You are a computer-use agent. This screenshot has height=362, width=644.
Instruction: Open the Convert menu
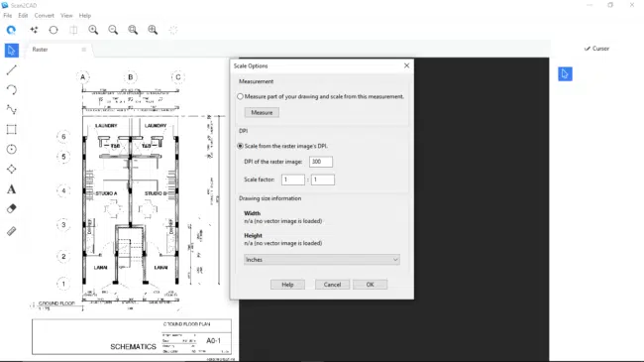(44, 16)
